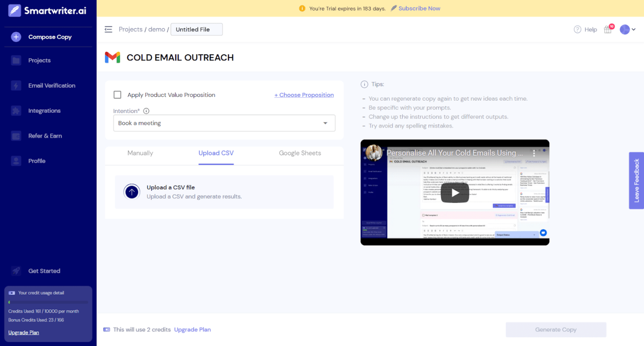Click Upgrade Plan link in the footer
The image size is (644, 346).
pyautogui.click(x=192, y=329)
